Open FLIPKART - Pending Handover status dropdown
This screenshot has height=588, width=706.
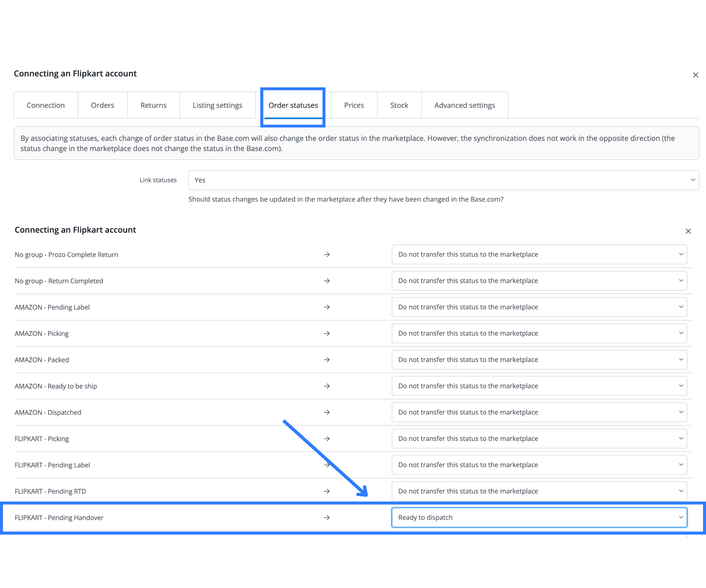tap(539, 518)
